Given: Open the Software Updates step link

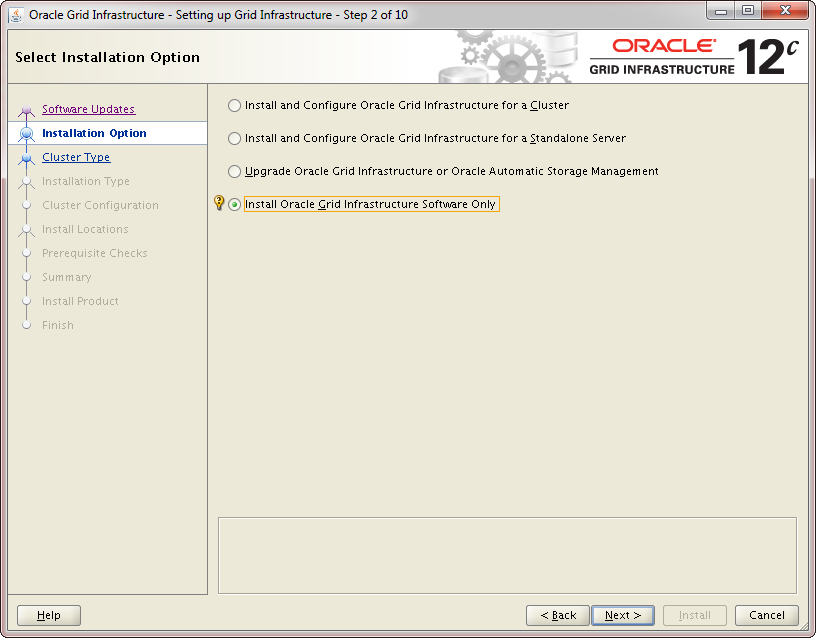Looking at the screenshot, I should coord(88,109).
